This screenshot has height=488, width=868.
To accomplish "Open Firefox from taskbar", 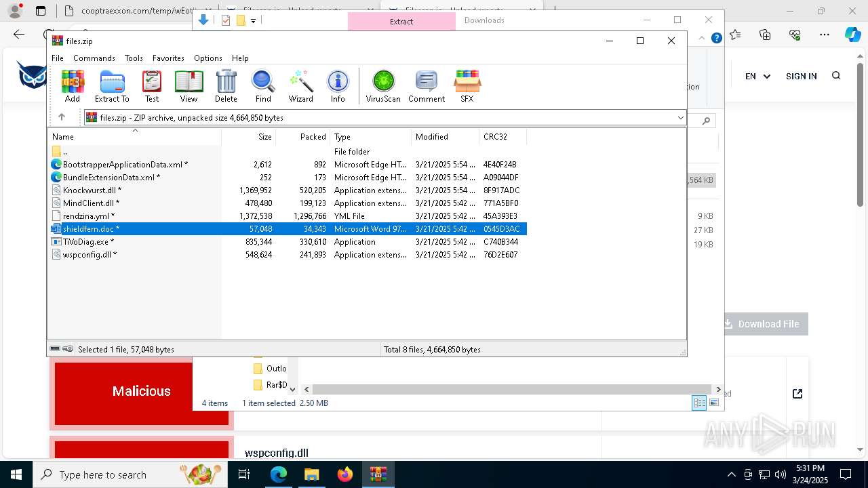I will tap(345, 474).
